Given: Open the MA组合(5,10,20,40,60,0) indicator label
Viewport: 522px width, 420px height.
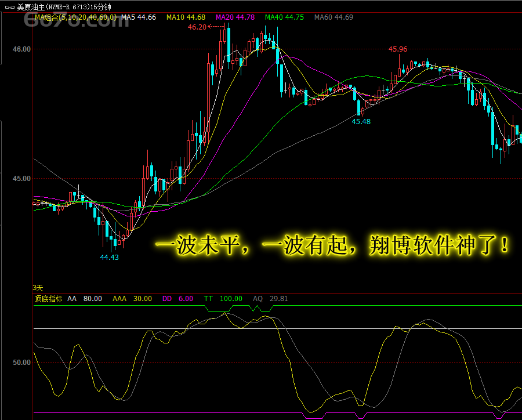Looking at the screenshot, I should pos(75,17).
